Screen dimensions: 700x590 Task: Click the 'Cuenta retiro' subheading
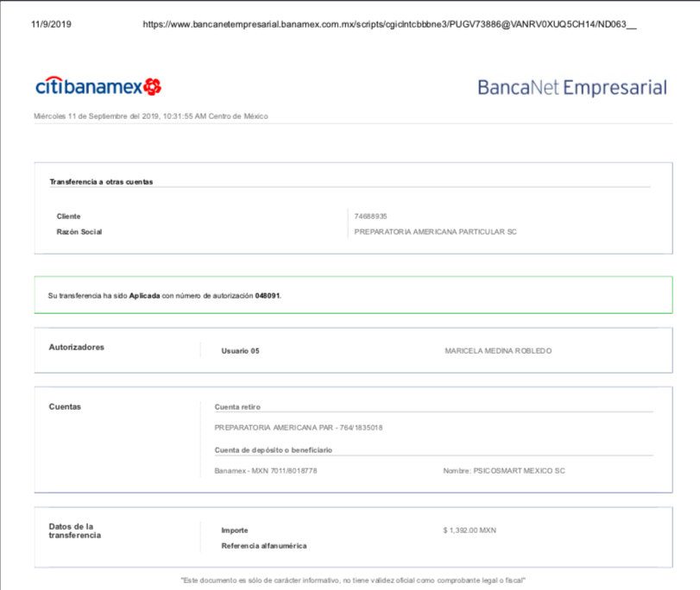tap(237, 407)
